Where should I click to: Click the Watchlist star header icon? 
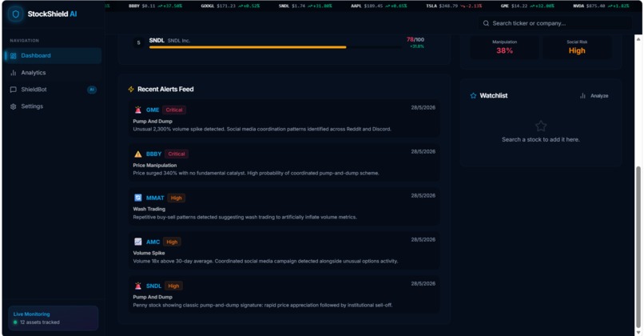point(473,96)
